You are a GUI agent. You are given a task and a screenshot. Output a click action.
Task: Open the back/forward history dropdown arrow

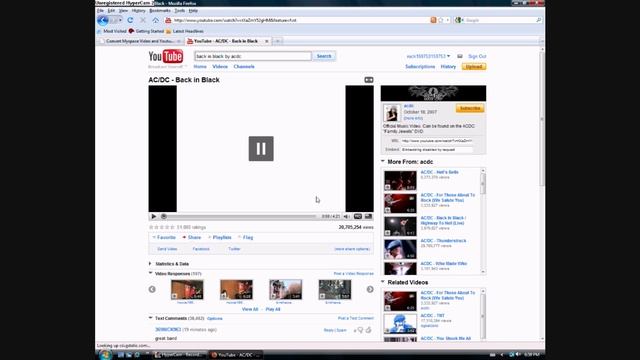coord(120,20)
